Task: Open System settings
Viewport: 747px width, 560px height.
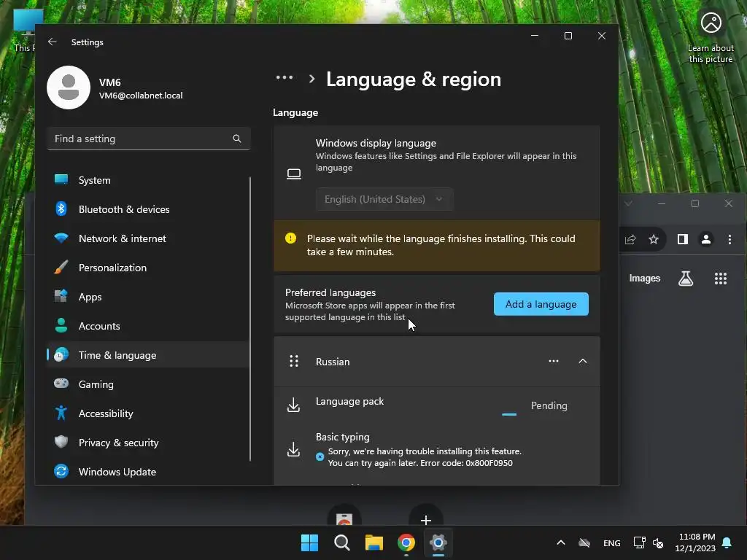Action: 147,180
